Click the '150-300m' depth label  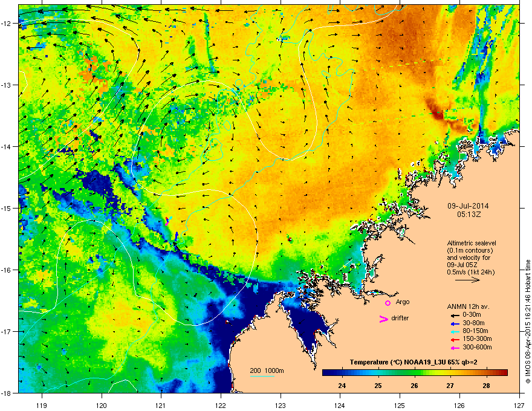point(477,338)
